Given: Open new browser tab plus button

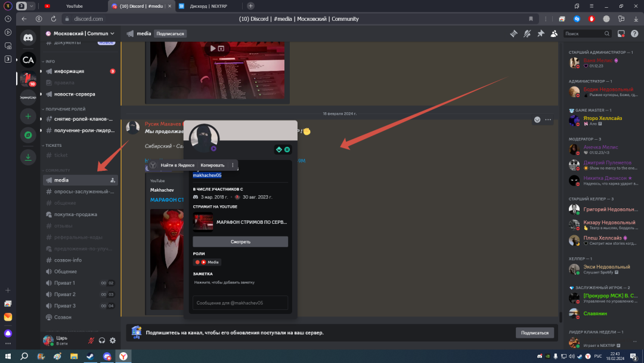Looking at the screenshot, I should point(250,6).
